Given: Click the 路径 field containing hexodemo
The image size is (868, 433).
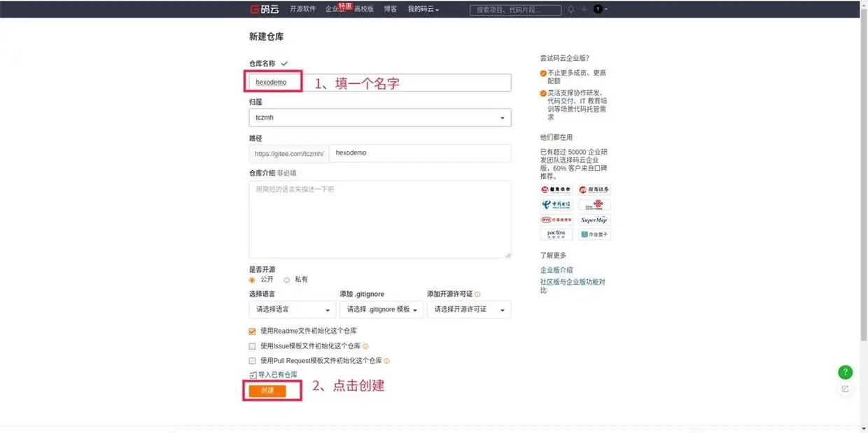Looking at the screenshot, I should tap(420, 153).
